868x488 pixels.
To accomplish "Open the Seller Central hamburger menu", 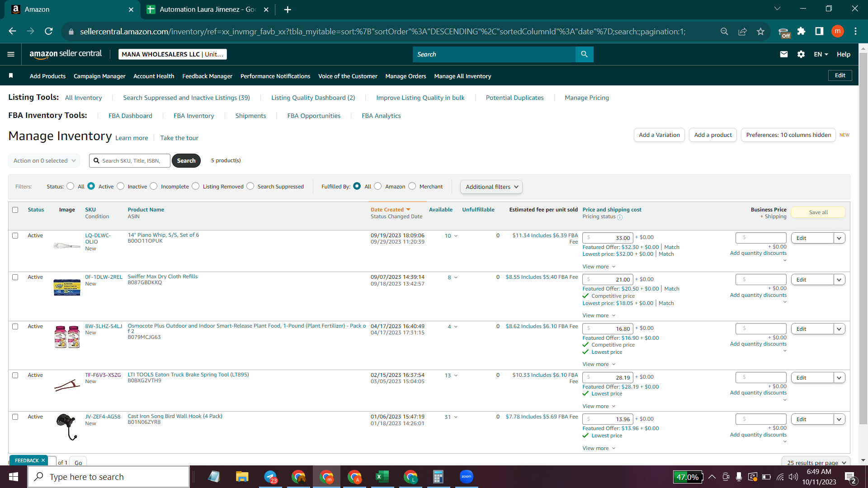I will pos(11,54).
